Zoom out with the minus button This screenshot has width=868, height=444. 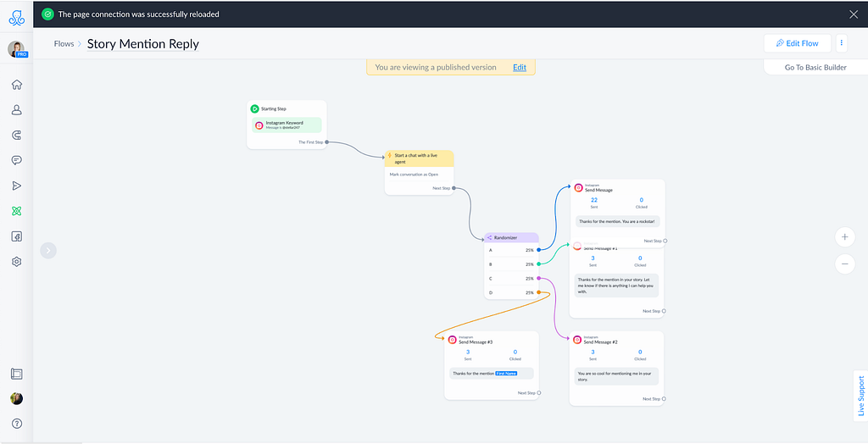(845, 264)
